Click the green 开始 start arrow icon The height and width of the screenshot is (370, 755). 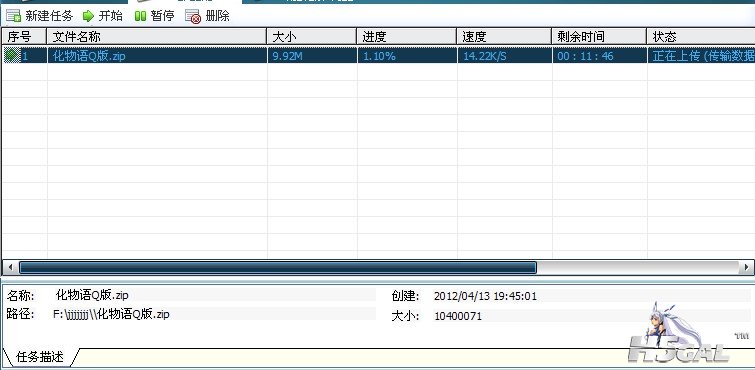88,16
